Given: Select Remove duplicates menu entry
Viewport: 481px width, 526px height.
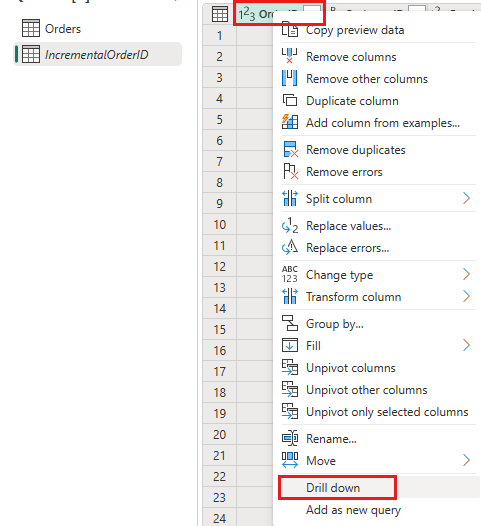Looking at the screenshot, I should tap(378, 150).
